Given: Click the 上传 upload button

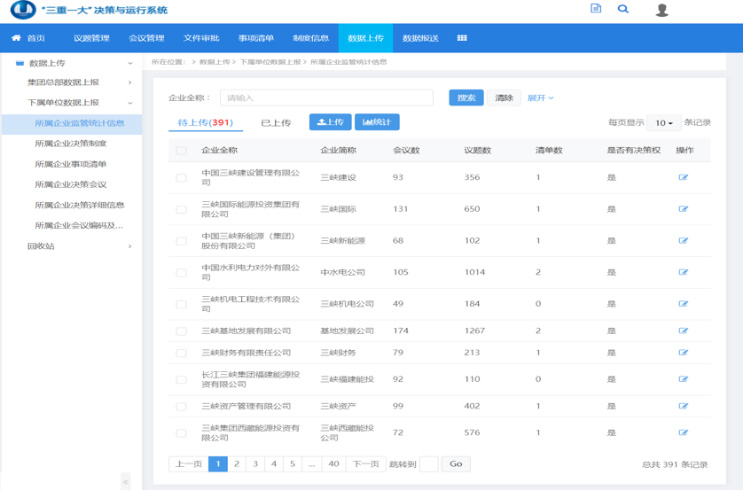Looking at the screenshot, I should pos(330,122).
